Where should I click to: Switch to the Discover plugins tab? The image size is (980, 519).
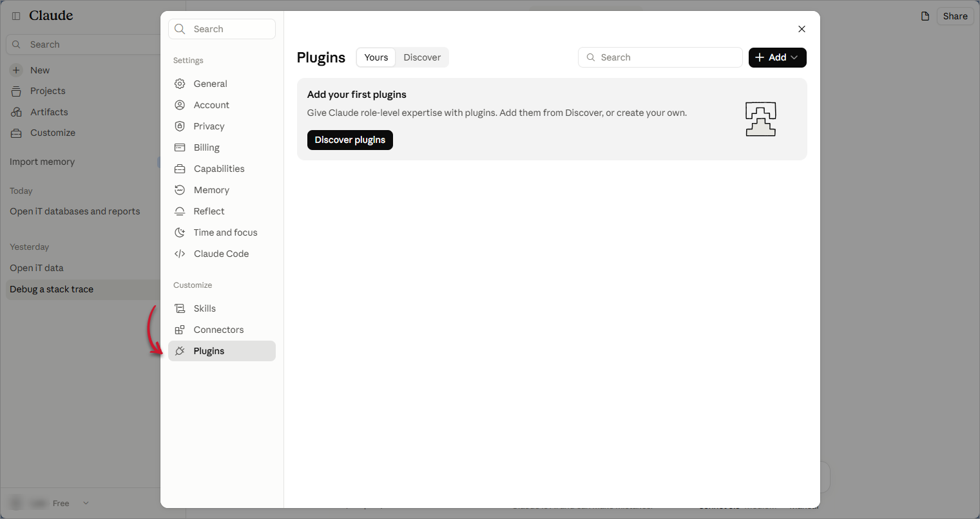(422, 57)
